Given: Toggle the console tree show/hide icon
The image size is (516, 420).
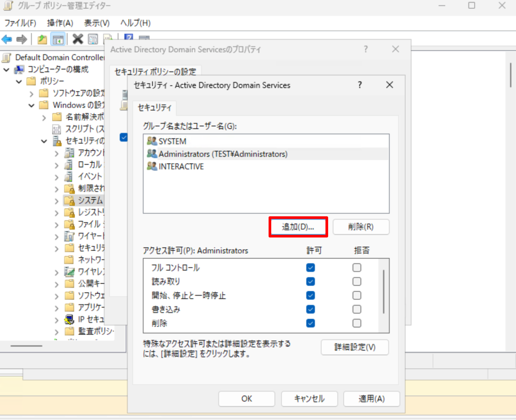Looking at the screenshot, I should pyautogui.click(x=58, y=39).
